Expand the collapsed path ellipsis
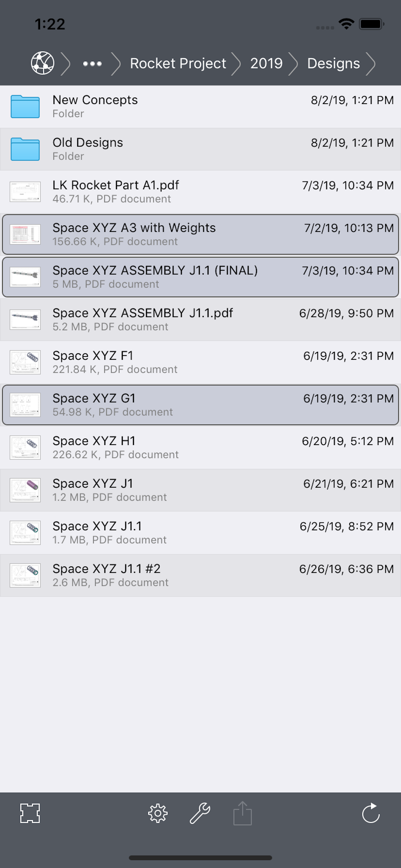Image resolution: width=401 pixels, height=868 pixels. tap(92, 63)
